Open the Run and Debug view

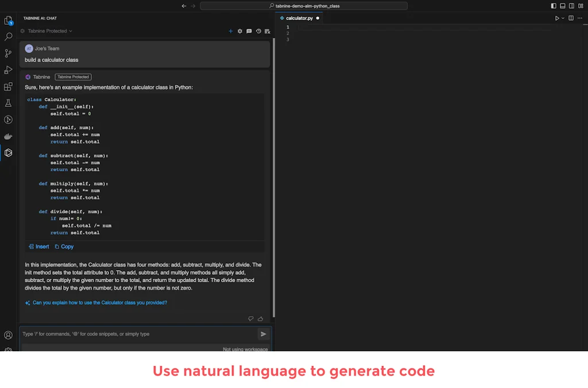(8, 70)
